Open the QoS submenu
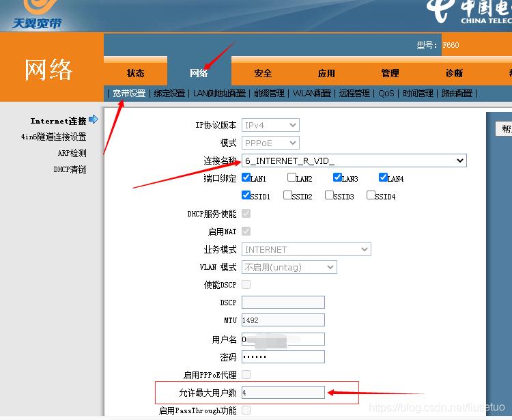Viewport: 512px width, 420px height. pos(386,94)
